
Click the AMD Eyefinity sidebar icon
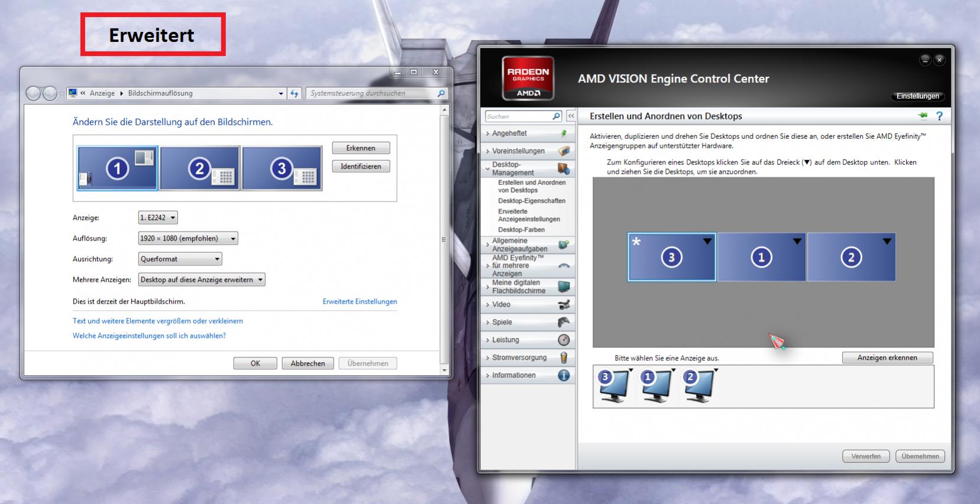point(564,266)
